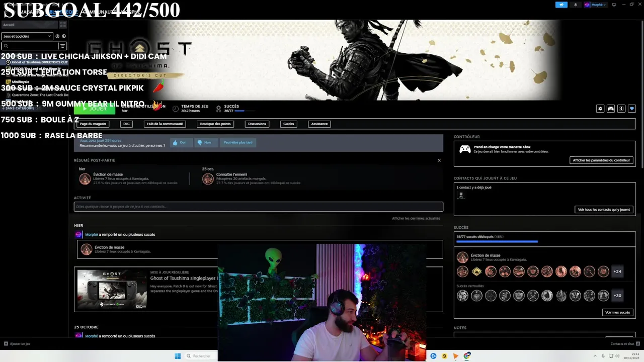Show hidden system tray icons chevron

point(595,356)
